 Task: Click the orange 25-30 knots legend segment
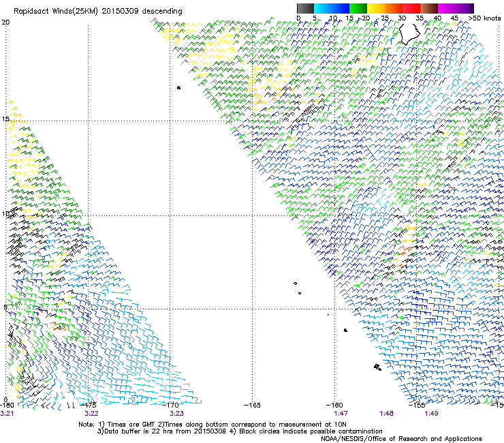click(394, 8)
